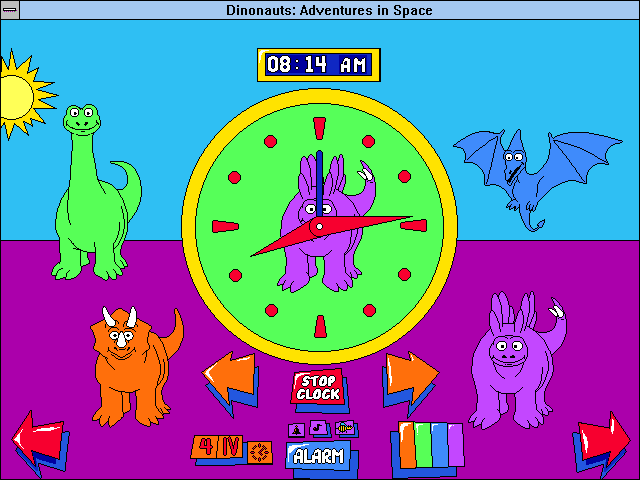Click the orange left arrow near the clock
Viewport: 640px width, 480px height.
(230, 380)
